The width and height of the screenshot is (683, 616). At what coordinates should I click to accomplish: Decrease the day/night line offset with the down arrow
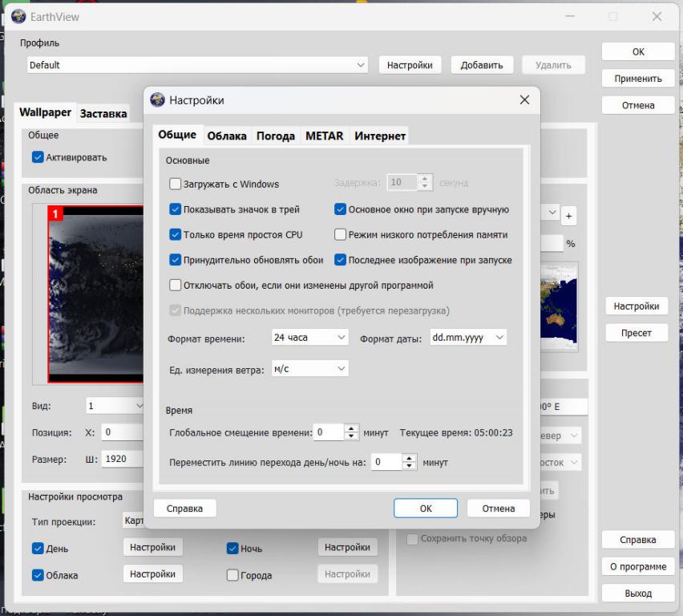[x=410, y=466]
